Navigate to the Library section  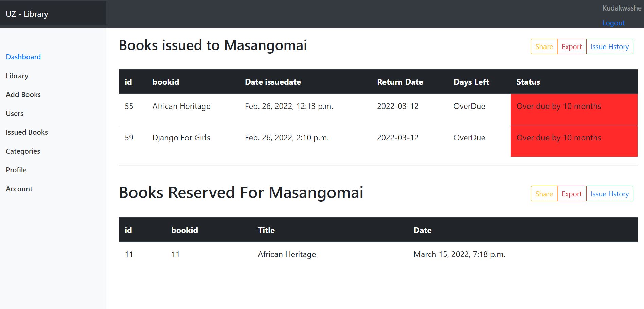[x=17, y=76]
